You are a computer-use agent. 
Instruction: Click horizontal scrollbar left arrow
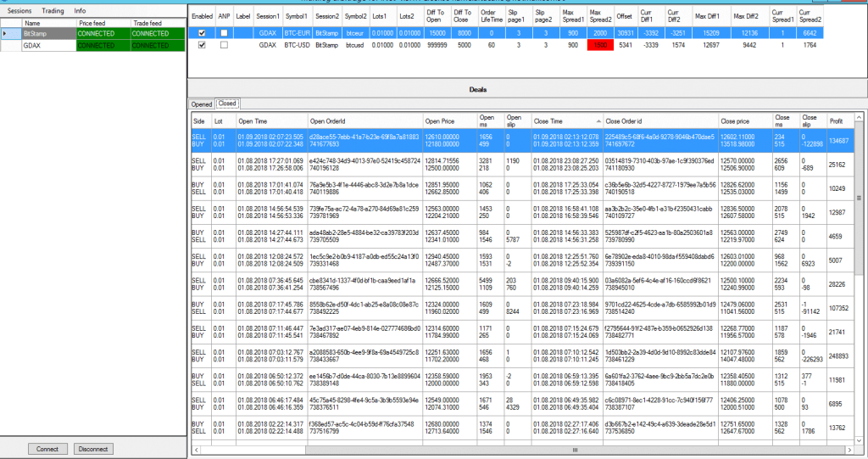(x=197, y=450)
